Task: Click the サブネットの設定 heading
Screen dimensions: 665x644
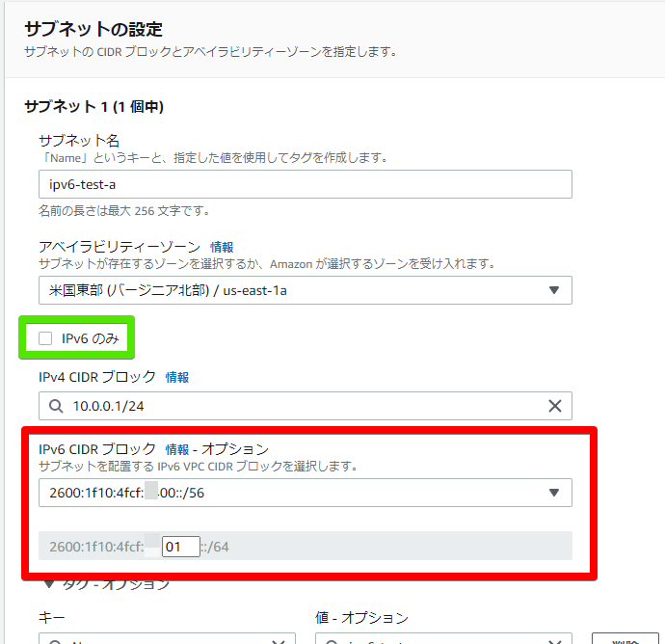Action: 93,29
